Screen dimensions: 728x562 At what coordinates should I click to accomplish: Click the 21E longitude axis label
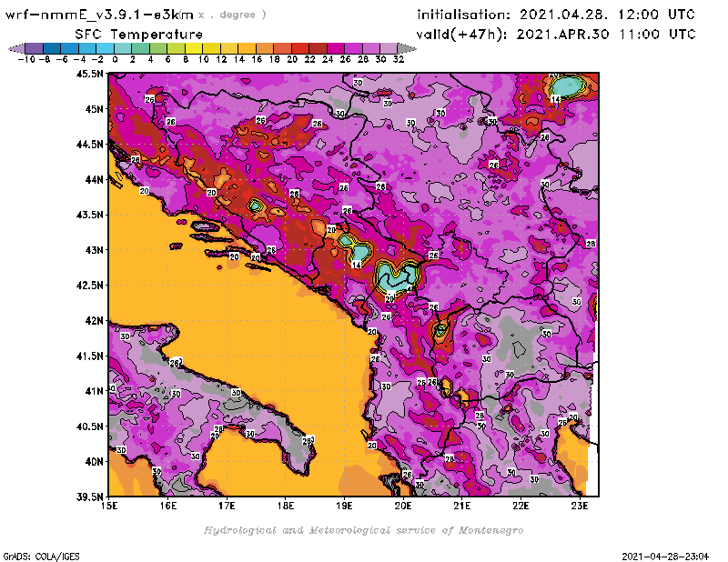(461, 506)
